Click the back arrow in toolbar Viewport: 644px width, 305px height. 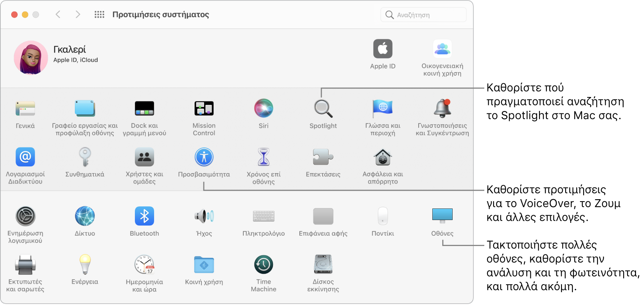pos(58,14)
